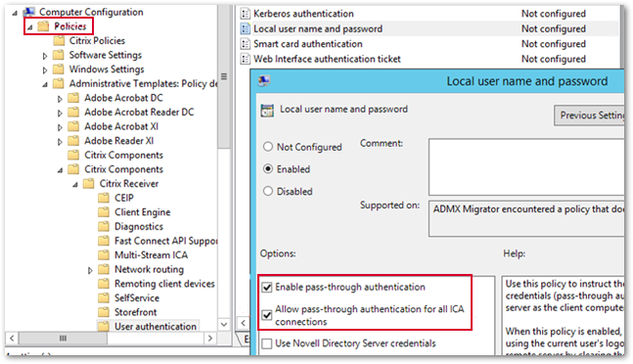
Task: Click the Adobe Acrobat XI folder icon
Action: [73, 126]
